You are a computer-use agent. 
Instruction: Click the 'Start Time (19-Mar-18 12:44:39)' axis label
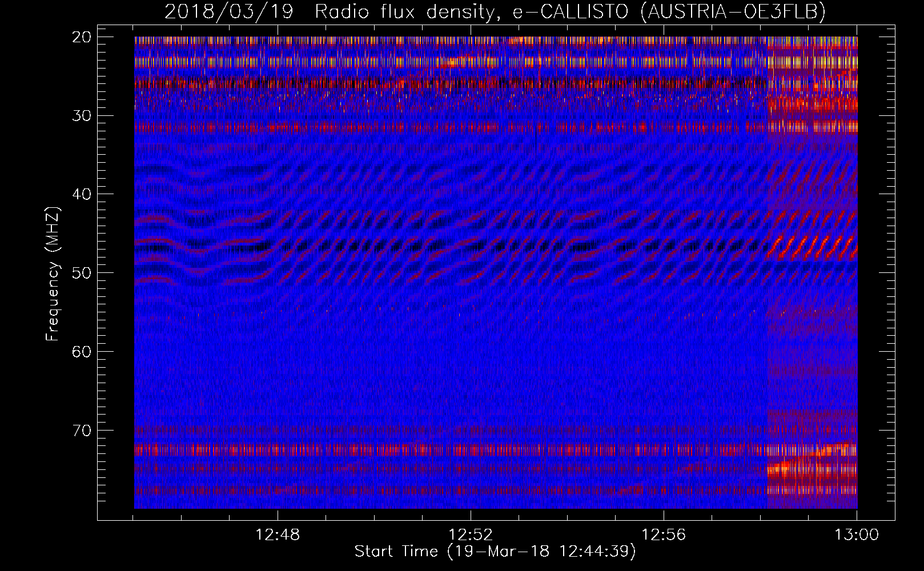click(495, 552)
